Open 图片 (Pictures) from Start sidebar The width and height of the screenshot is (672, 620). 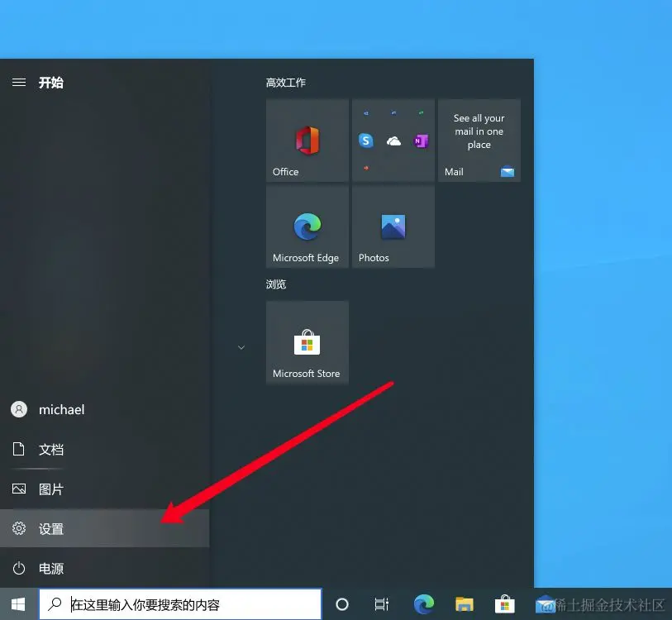point(105,489)
